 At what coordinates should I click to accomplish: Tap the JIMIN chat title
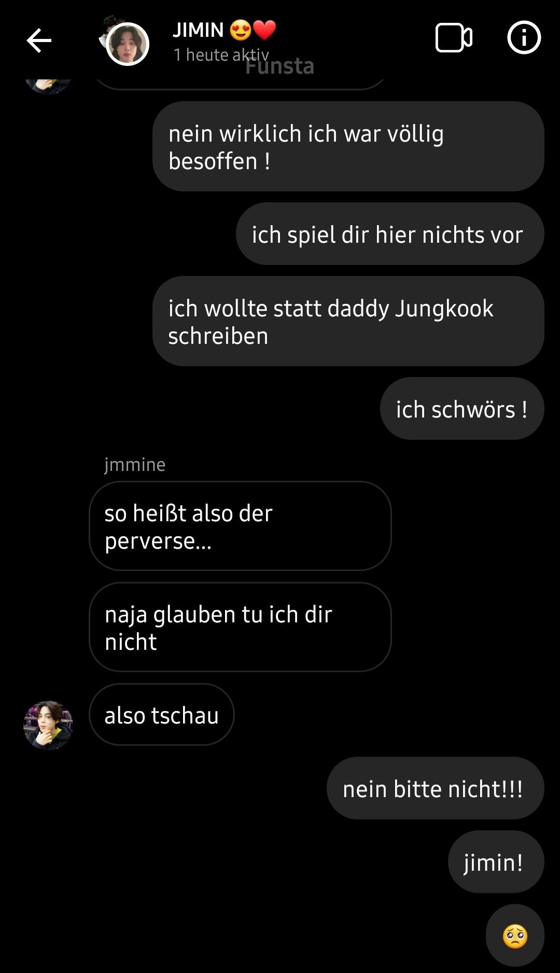[x=198, y=30]
